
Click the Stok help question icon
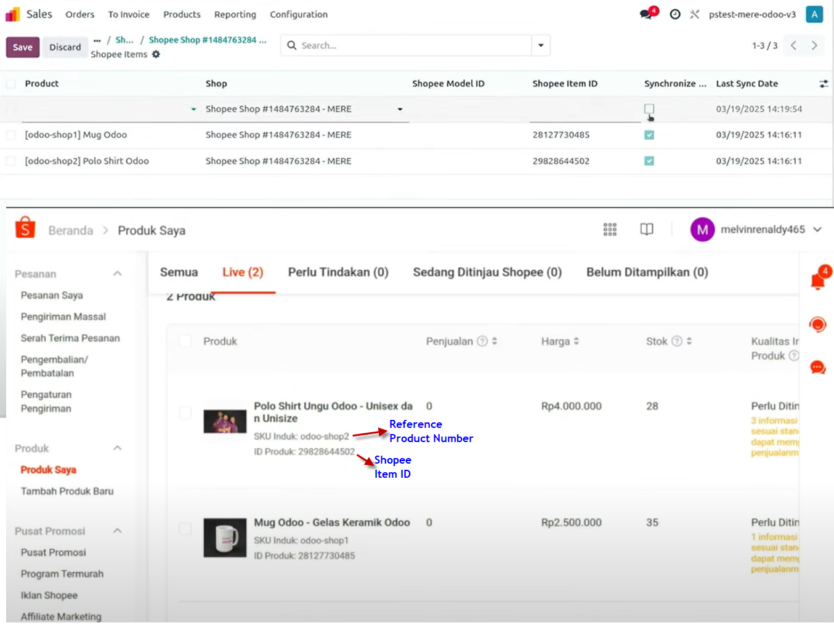tap(677, 341)
